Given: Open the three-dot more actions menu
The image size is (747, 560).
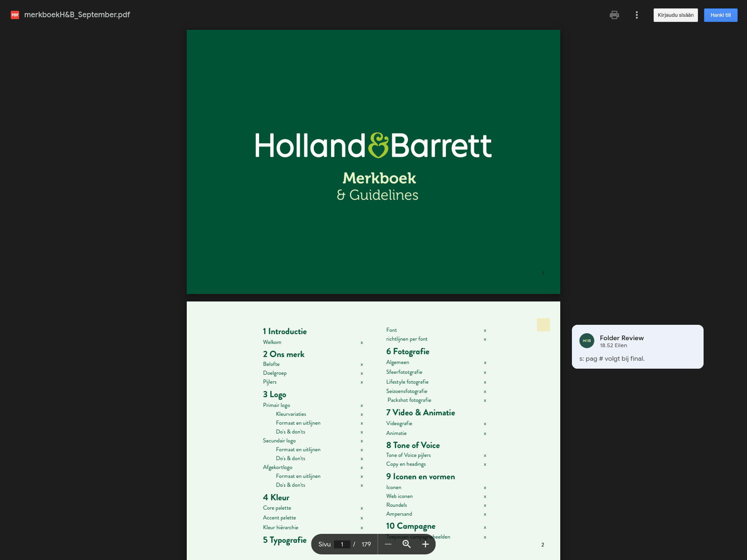Looking at the screenshot, I should pos(637,15).
